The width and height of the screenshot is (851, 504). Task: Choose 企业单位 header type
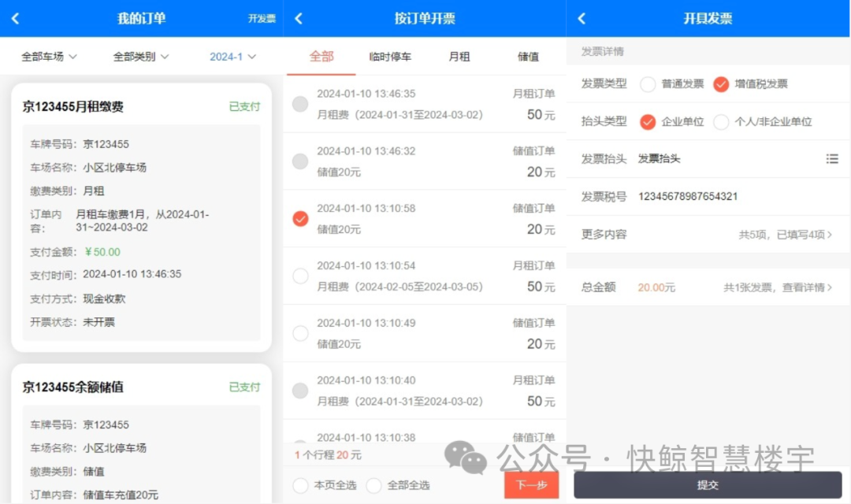pos(648,121)
